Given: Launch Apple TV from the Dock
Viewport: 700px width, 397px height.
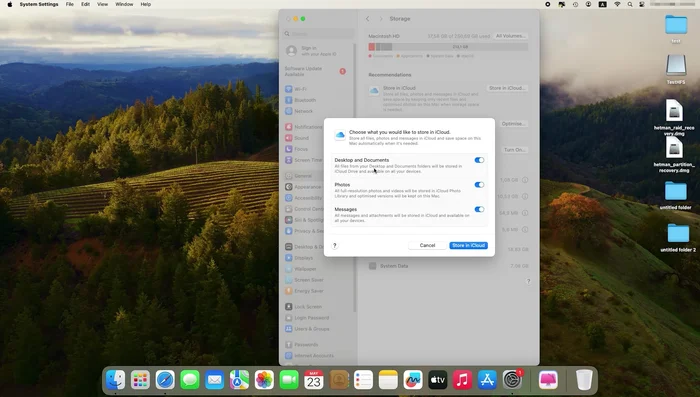Looking at the screenshot, I should click(x=438, y=380).
